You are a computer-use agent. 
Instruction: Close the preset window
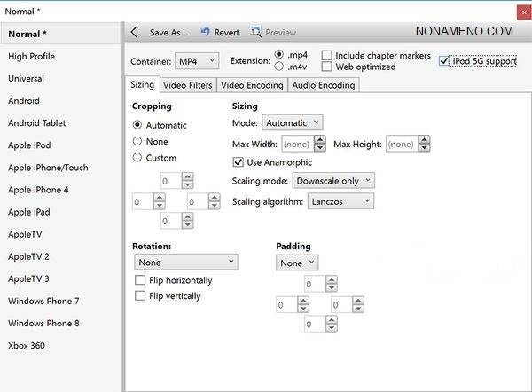[519, 9]
